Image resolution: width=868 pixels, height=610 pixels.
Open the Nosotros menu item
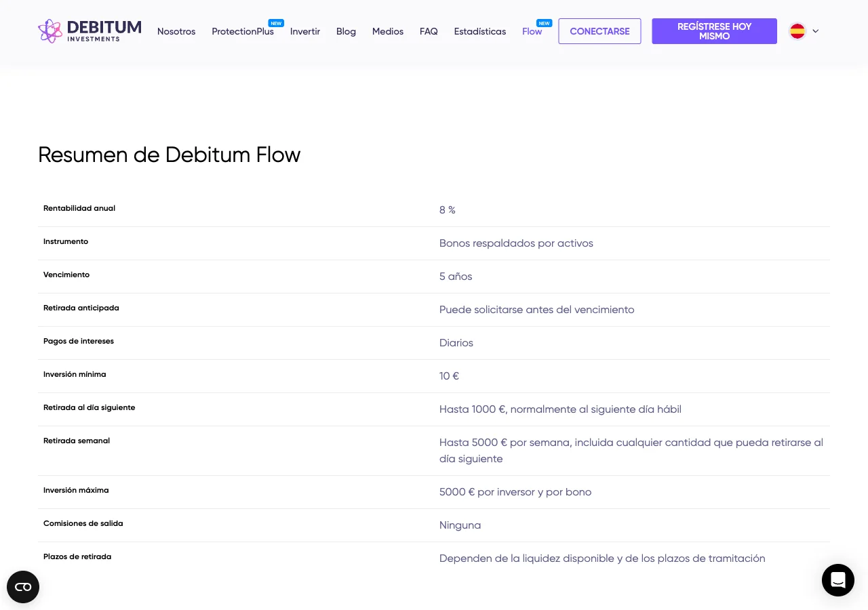[x=176, y=31]
